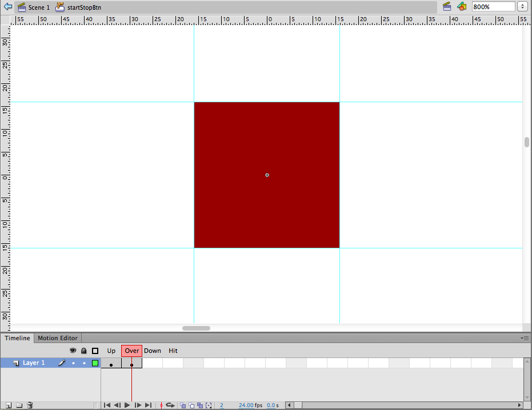Image resolution: width=532 pixels, height=410 pixels.
Task: Add a new layer folder
Action: (19, 405)
